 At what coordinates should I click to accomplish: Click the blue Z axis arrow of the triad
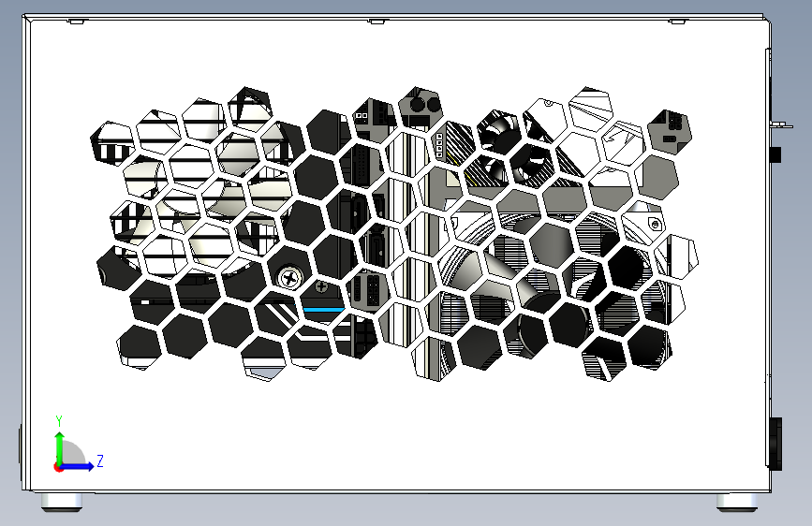pos(78,466)
